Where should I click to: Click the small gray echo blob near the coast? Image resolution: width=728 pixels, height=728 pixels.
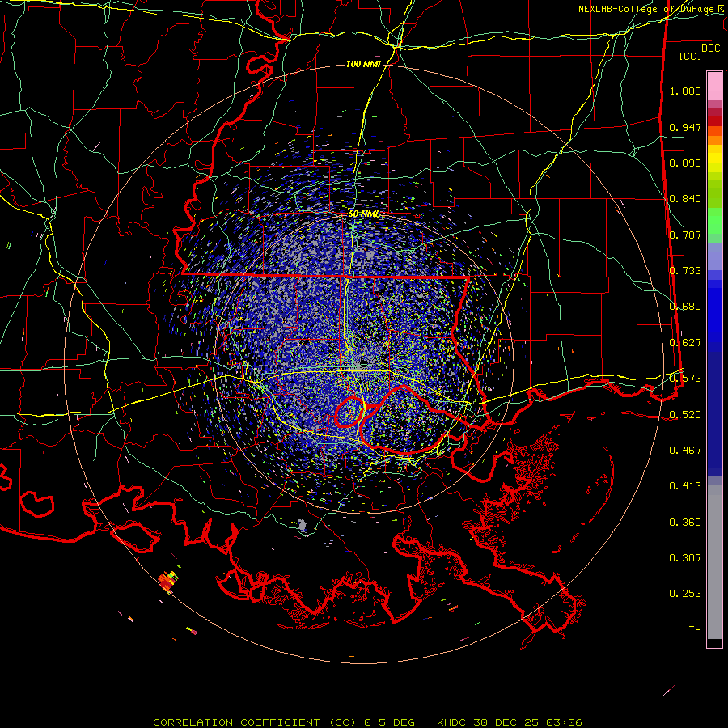(x=303, y=526)
